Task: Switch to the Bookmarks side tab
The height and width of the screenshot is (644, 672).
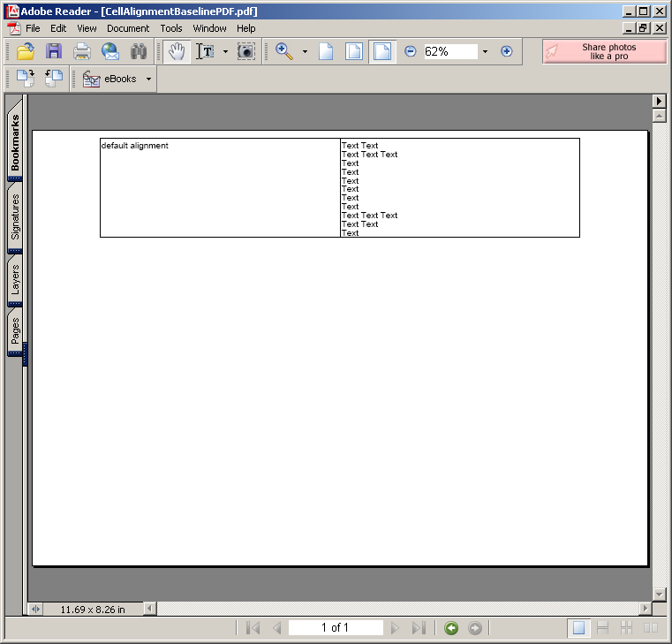Action: pyautogui.click(x=15, y=141)
